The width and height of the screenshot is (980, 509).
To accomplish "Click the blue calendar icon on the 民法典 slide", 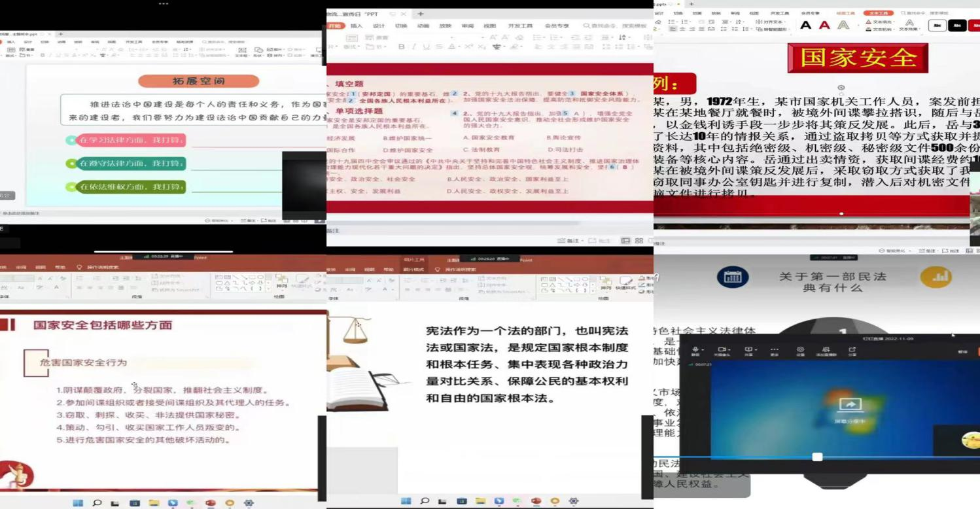I will click(x=733, y=277).
